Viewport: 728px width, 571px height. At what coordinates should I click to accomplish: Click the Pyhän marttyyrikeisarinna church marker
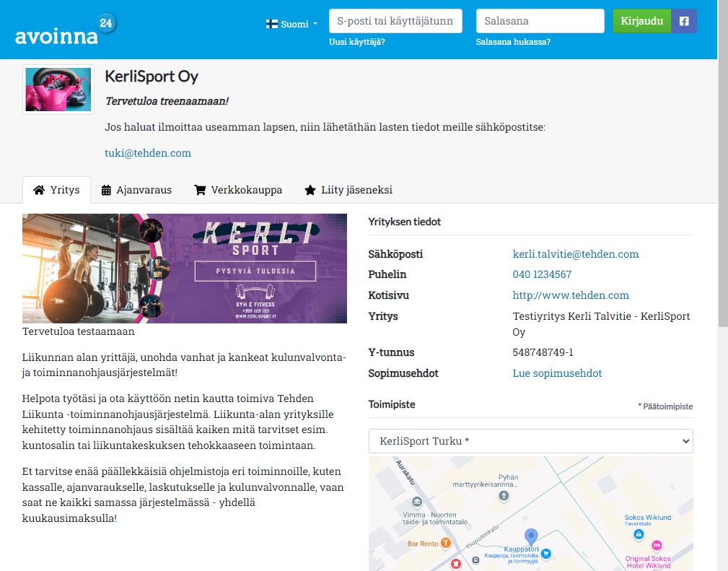504,496
